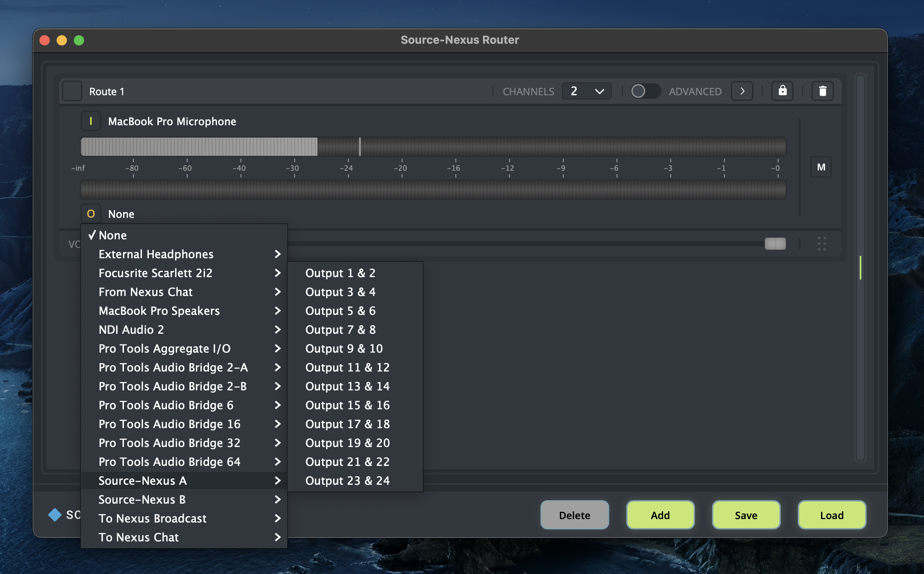Click the Add button
The height and width of the screenshot is (574, 924).
[660, 515]
